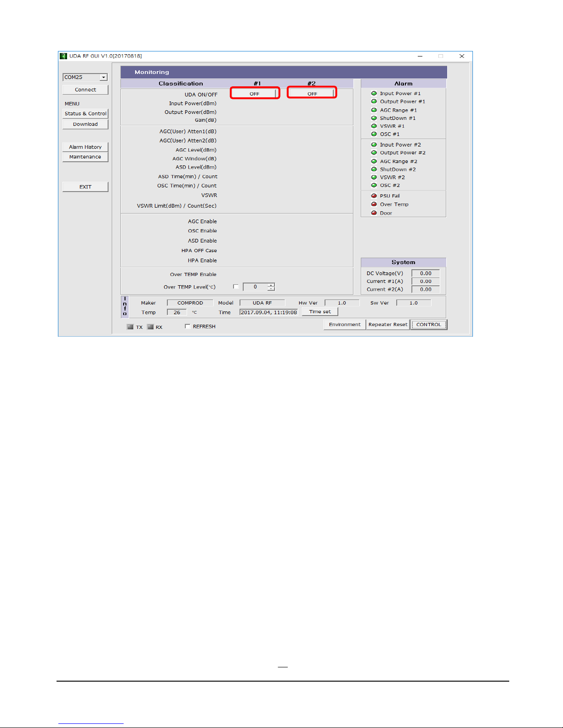
Task: Click the Connect button
Action: coord(85,90)
